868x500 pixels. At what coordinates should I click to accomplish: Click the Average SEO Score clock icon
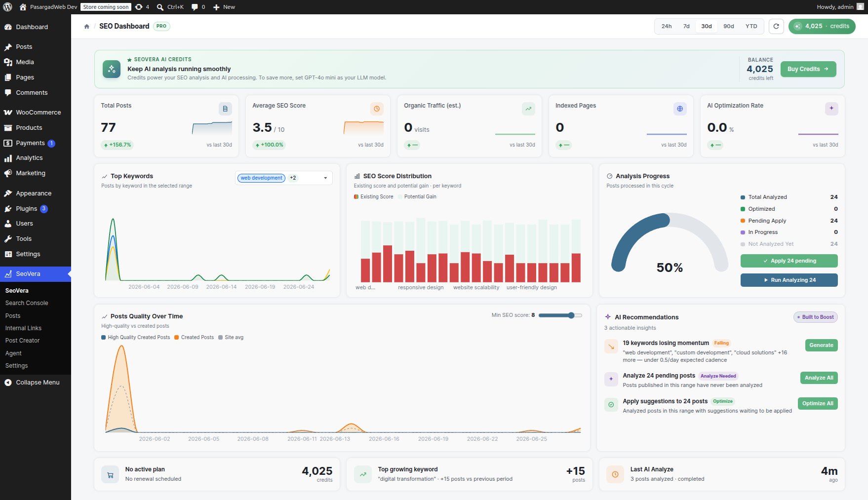pyautogui.click(x=377, y=109)
